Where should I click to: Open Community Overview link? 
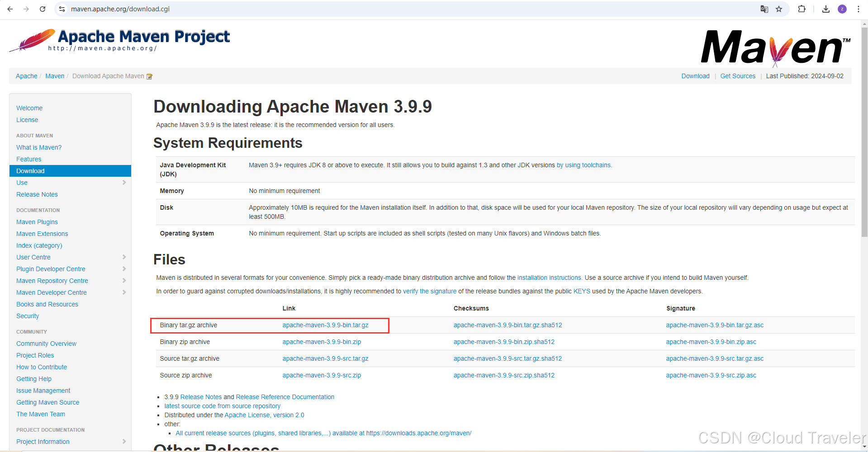coord(47,344)
